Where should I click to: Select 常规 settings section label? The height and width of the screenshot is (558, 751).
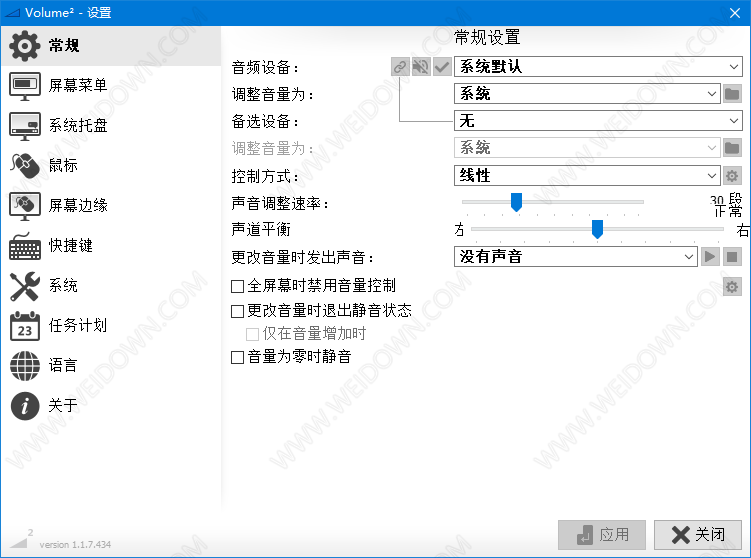pos(64,46)
